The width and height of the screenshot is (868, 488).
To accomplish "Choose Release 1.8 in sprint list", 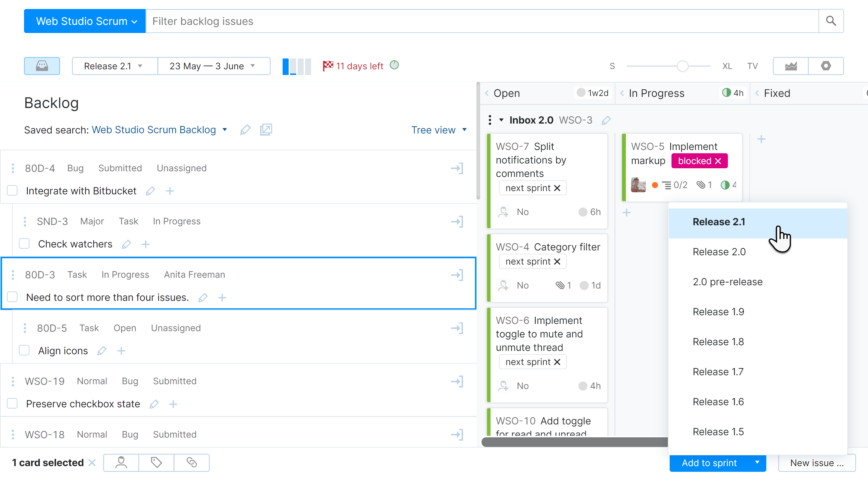I will [718, 342].
